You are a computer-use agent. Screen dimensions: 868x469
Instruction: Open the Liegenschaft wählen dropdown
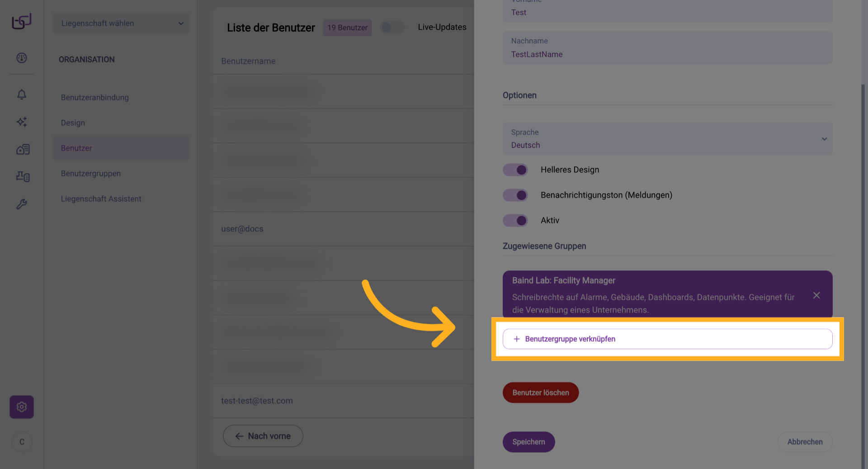coord(121,24)
